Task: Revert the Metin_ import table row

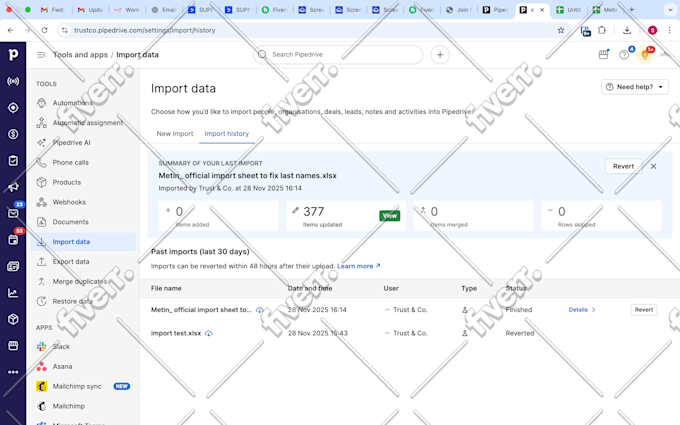Action: [644, 310]
